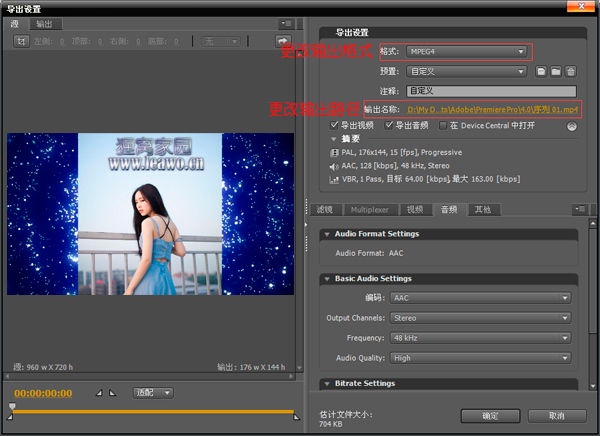Click the save preset icon
Screen dimensions: 600x436
click(x=541, y=71)
